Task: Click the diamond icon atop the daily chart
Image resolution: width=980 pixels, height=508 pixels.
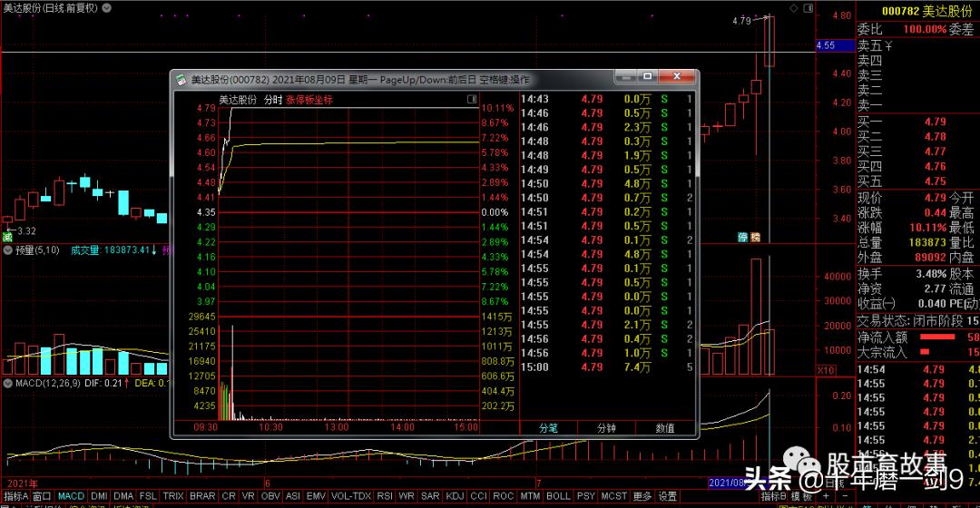Action: click(x=795, y=7)
